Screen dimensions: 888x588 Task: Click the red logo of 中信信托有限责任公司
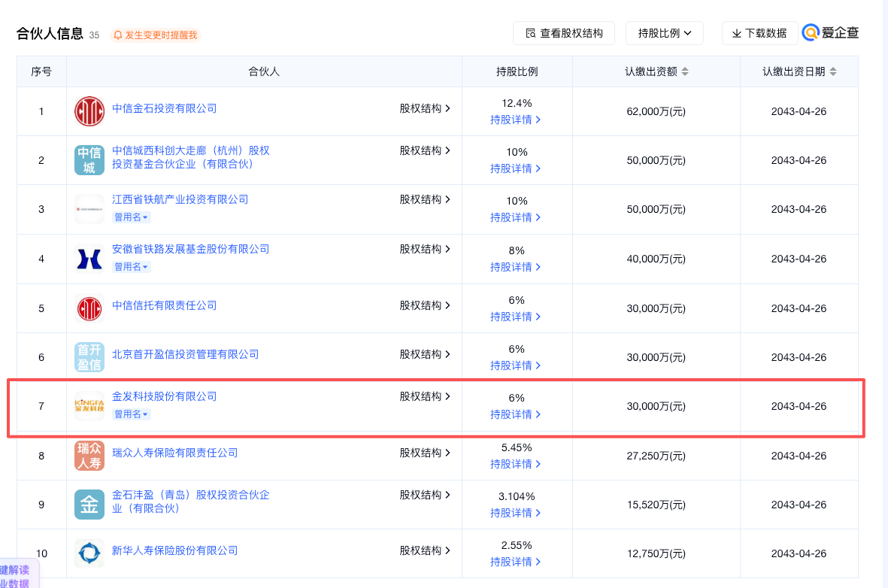89,309
